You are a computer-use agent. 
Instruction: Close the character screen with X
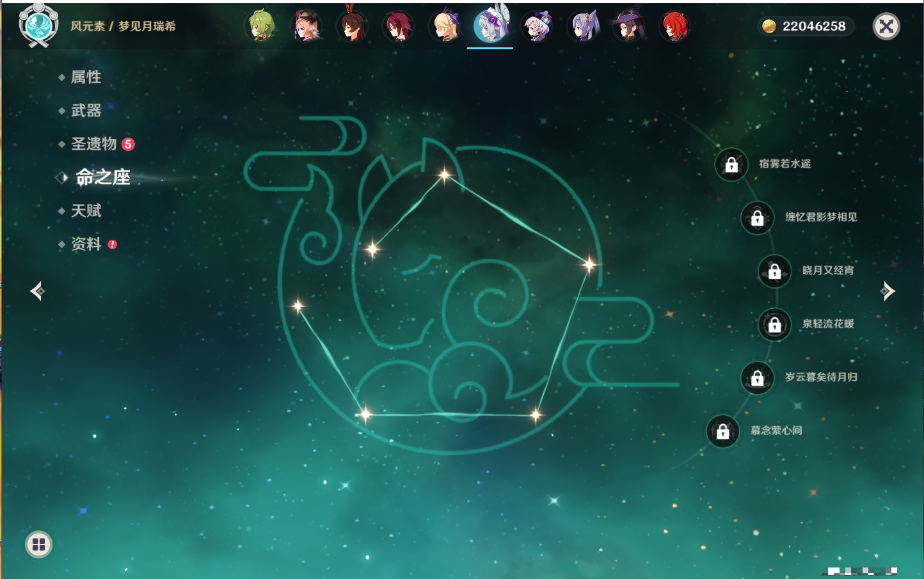coord(886,26)
